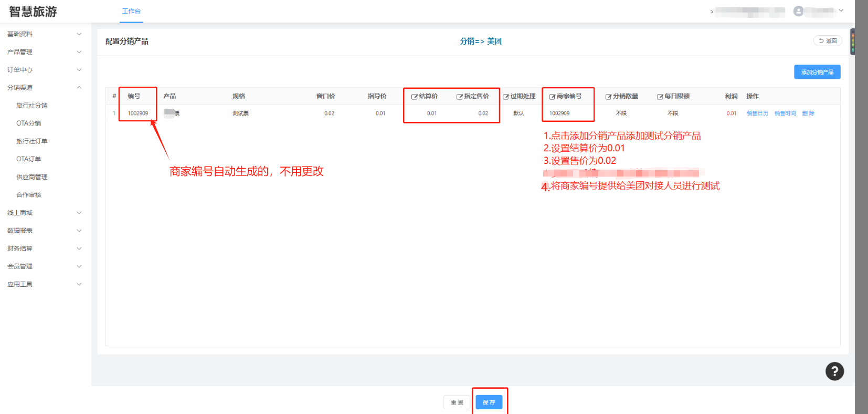Click edit icon beside 商家编号 column header

[552, 97]
